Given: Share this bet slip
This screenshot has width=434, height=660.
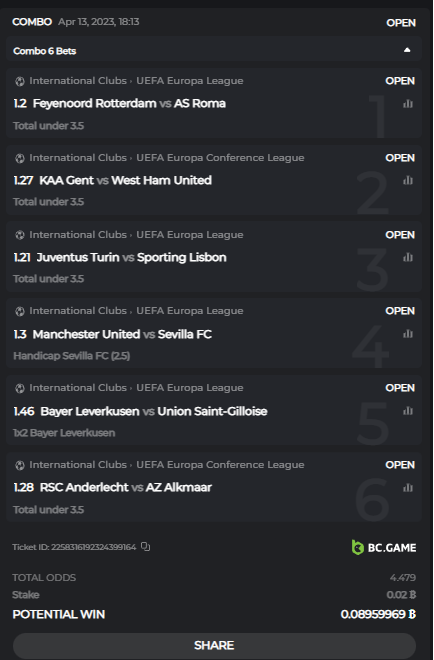Looking at the screenshot, I should click(x=214, y=645).
